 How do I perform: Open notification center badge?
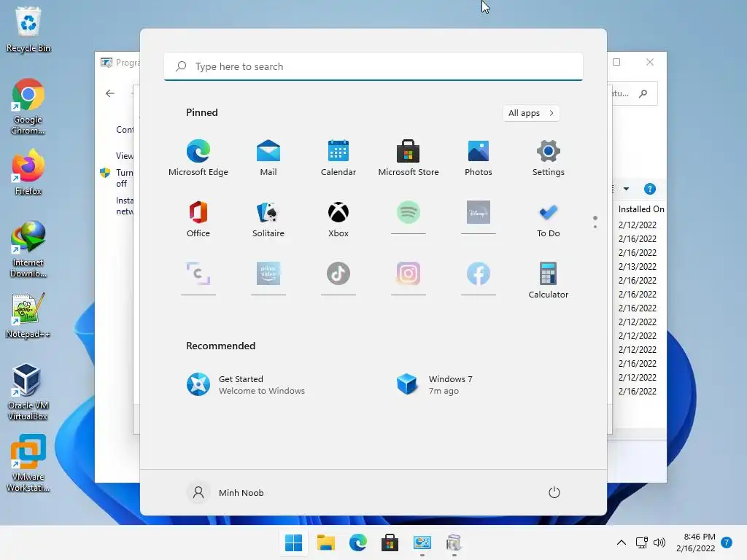coord(727,542)
